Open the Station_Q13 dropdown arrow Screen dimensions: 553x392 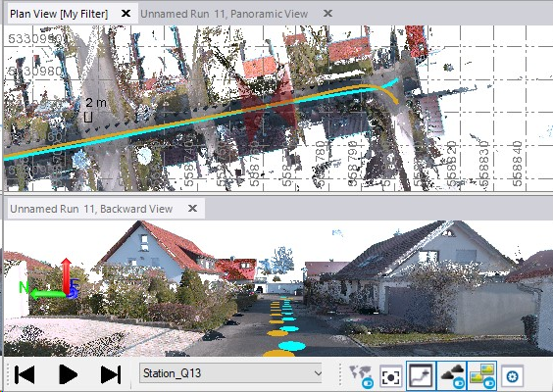click(x=318, y=373)
